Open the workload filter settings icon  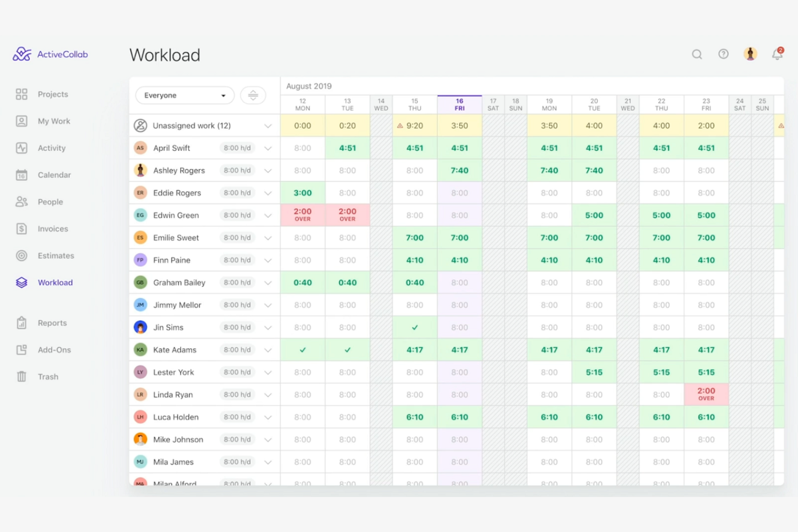(x=253, y=95)
